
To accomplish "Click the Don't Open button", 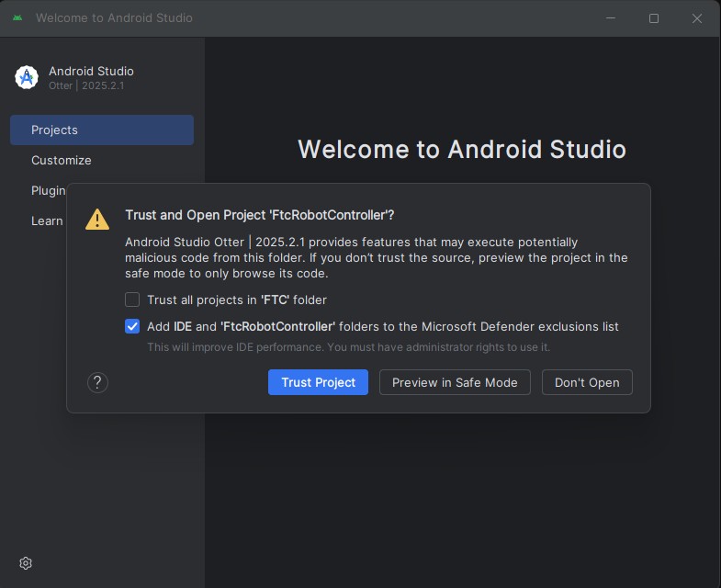I will pos(587,382).
